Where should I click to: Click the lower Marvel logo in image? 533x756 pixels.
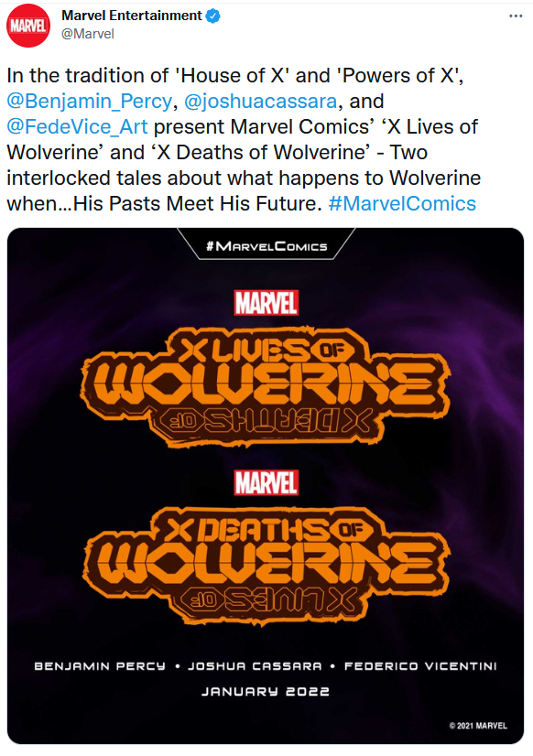266,483
